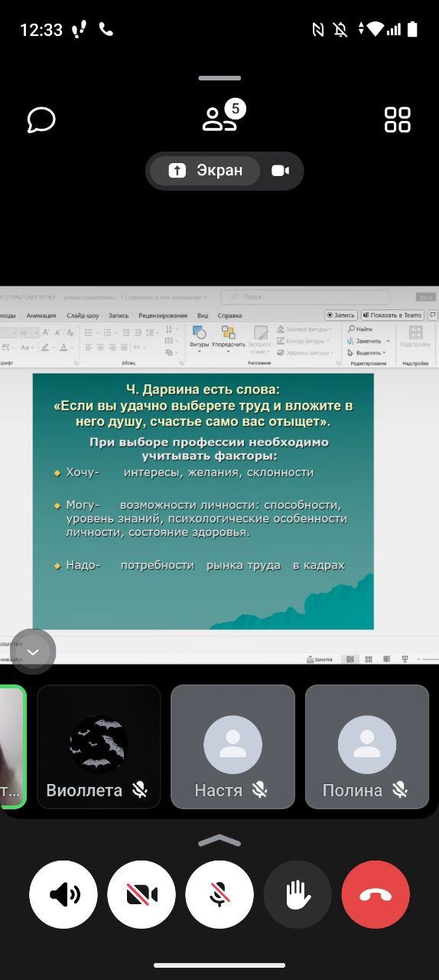
Task: Switch to grid layout view
Action: [398, 119]
